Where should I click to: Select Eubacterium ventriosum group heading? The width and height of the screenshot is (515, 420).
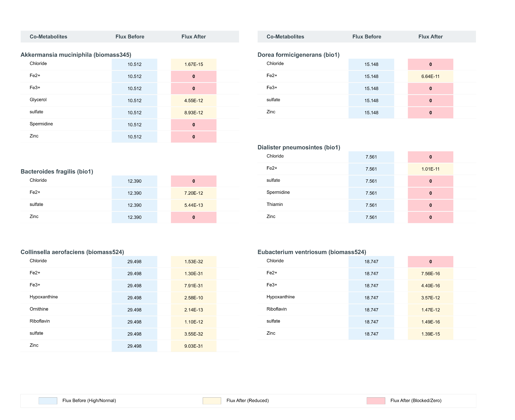312,252
